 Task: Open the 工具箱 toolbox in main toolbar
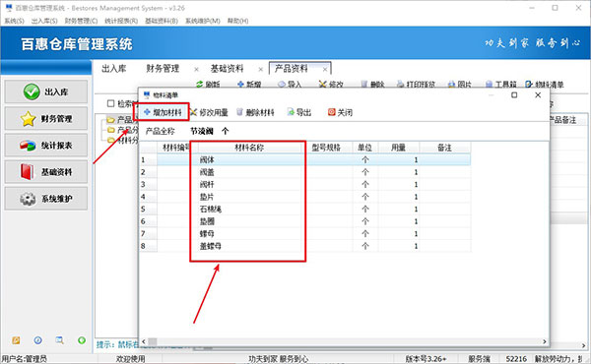pyautogui.click(x=501, y=85)
